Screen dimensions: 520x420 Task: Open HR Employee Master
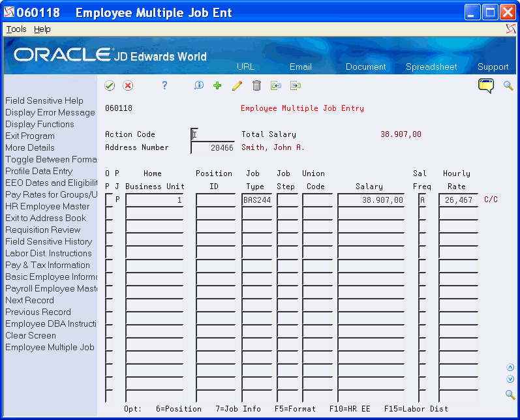48,206
